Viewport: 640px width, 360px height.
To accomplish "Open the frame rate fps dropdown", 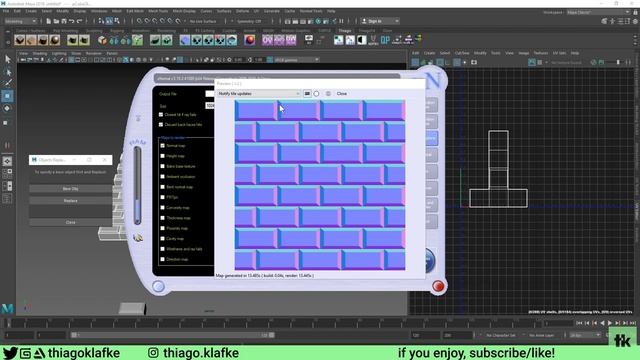I will click(x=585, y=335).
